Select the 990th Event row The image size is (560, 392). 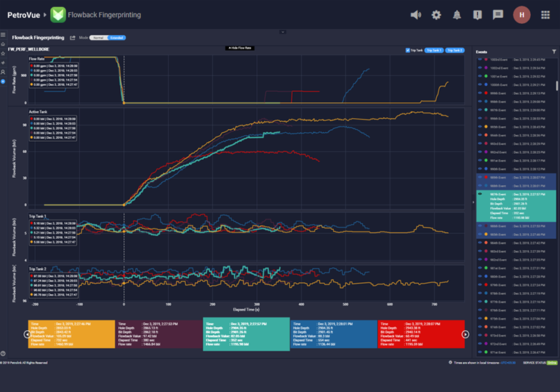(x=516, y=169)
